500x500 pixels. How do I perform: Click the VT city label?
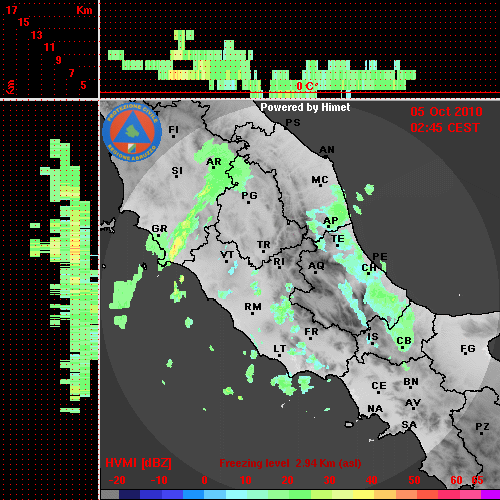(227, 255)
